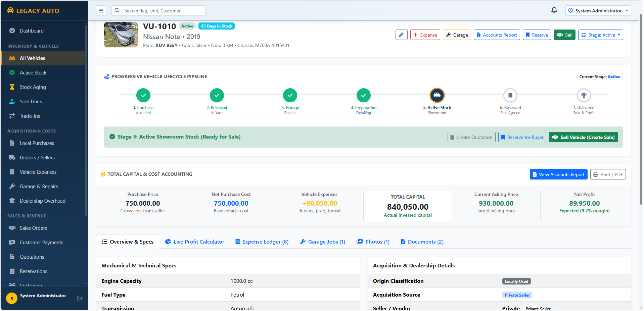Click the Reserved bookmark stage icon

tap(510, 95)
